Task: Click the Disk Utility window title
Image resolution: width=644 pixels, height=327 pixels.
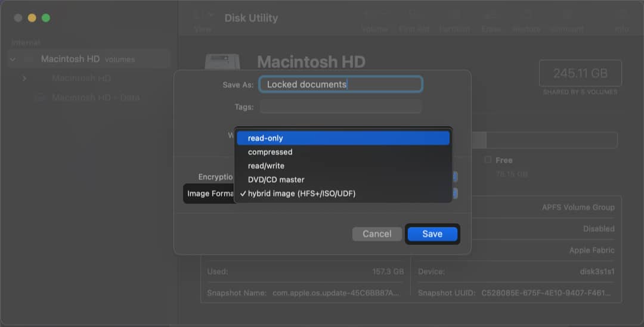Action: tap(251, 18)
